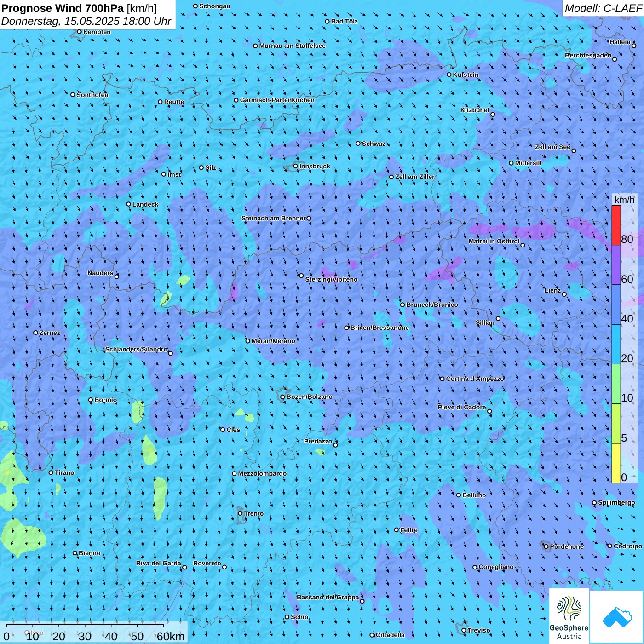Click the 'Pieve di Cadore' label
Viewport: 644px width, 644px height.
pyautogui.click(x=462, y=407)
